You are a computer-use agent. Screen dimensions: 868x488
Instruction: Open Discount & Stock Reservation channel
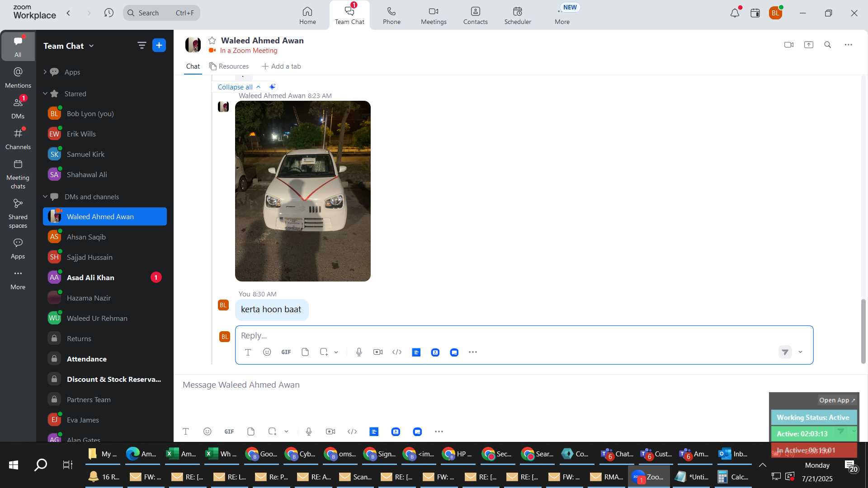[x=105, y=379]
